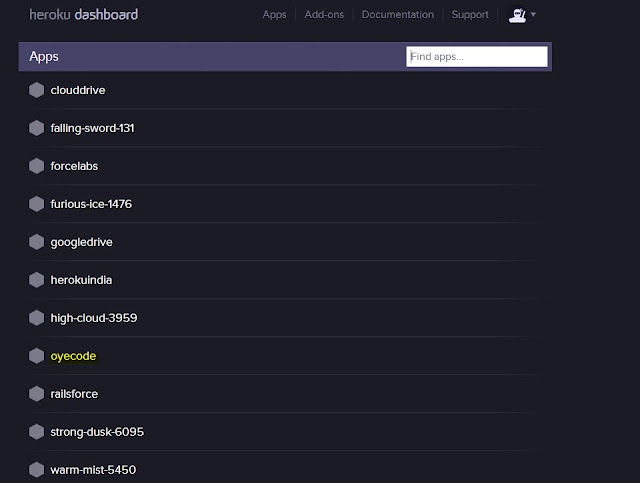640x483 pixels.
Task: Click the hexagon icon beside furious-ice-1476
Action: (36, 204)
